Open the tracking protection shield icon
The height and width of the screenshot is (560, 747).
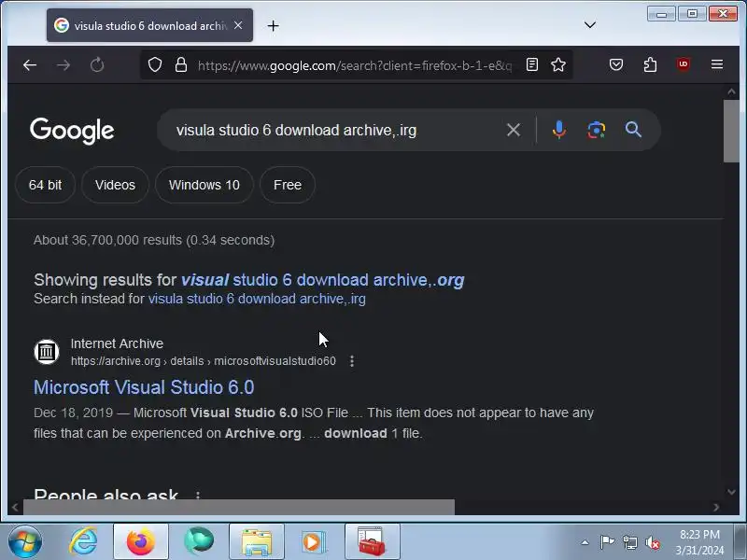pyautogui.click(x=155, y=64)
